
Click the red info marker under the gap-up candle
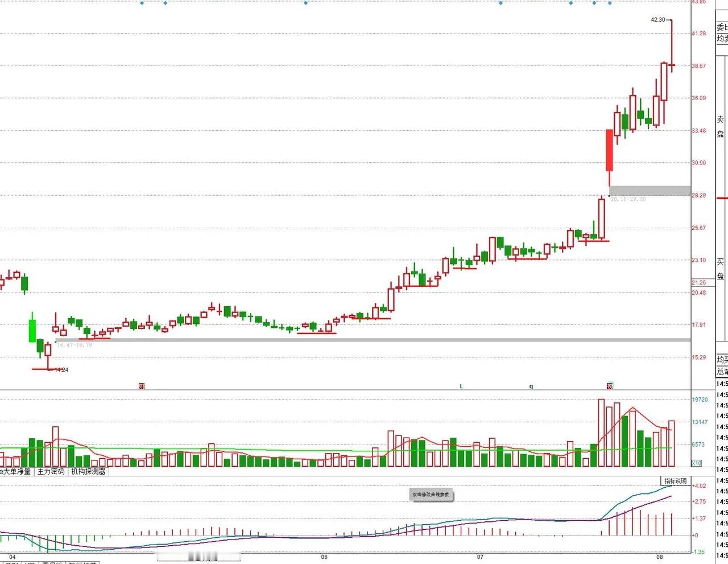point(610,386)
